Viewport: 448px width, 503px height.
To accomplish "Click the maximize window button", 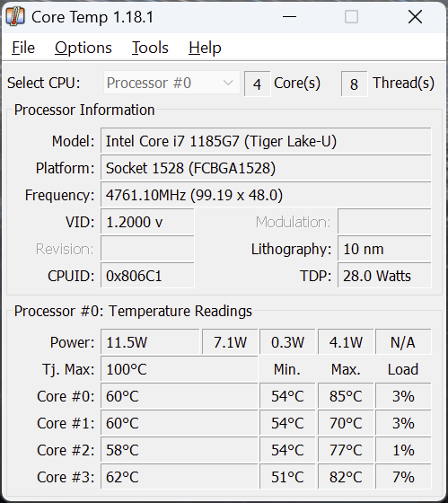I will tap(351, 17).
